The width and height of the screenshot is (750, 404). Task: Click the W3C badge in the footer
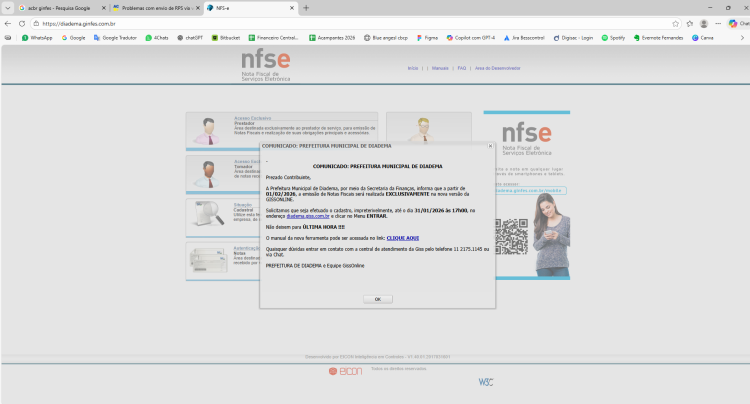point(485,382)
